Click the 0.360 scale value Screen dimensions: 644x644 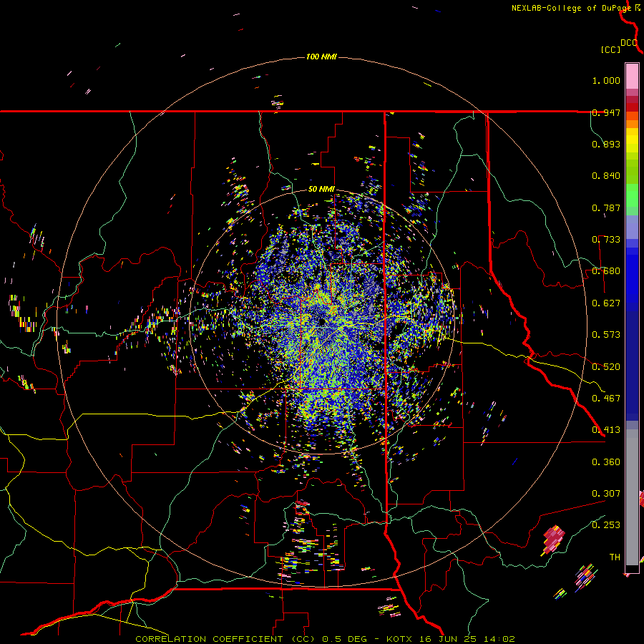(606, 462)
